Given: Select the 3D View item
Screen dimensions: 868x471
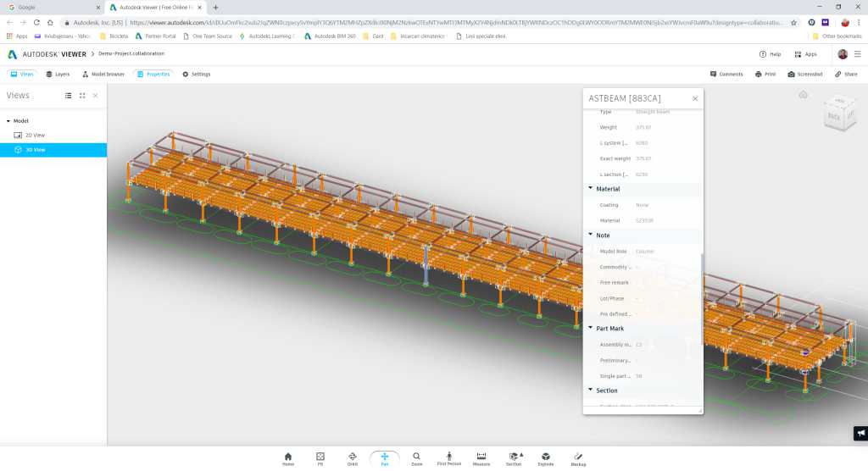Looking at the screenshot, I should [x=53, y=150].
